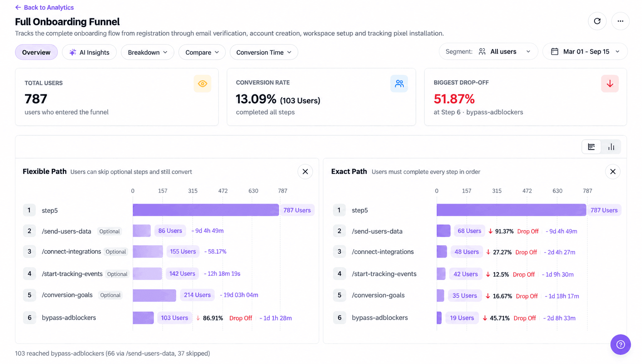Click the 214 Users badge

[x=197, y=295]
